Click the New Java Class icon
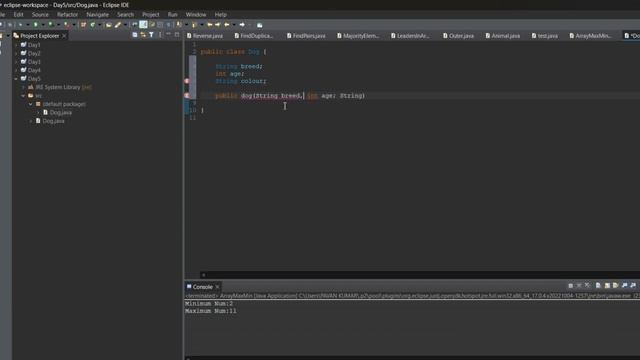This screenshot has height=360, width=640. pyautogui.click(x=93, y=25)
